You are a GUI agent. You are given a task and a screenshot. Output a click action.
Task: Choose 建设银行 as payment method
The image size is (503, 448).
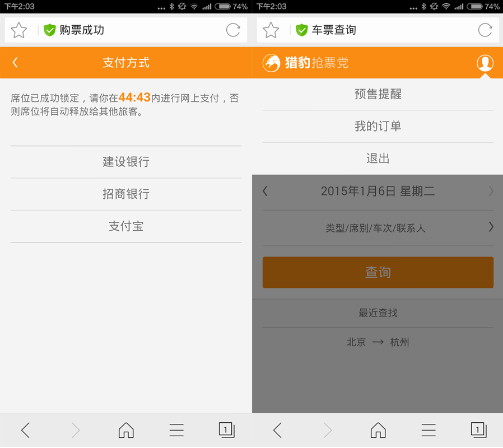(x=126, y=162)
